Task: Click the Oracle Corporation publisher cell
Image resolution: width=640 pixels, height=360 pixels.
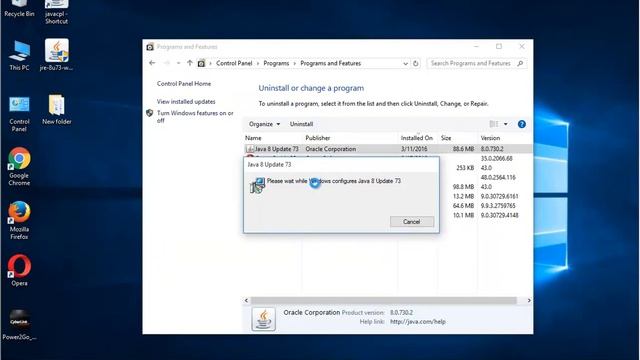Action: point(331,149)
